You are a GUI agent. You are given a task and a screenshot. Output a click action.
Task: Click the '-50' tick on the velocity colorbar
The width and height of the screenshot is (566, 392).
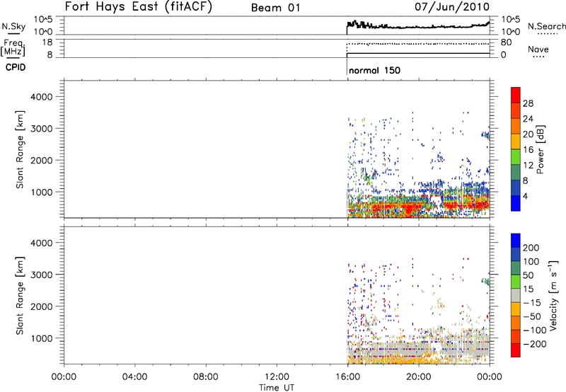(532, 316)
